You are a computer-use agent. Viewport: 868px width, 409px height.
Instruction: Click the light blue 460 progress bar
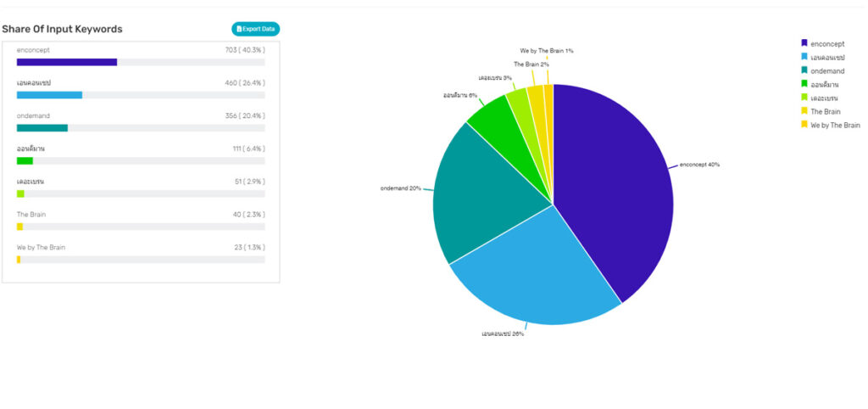click(x=49, y=95)
